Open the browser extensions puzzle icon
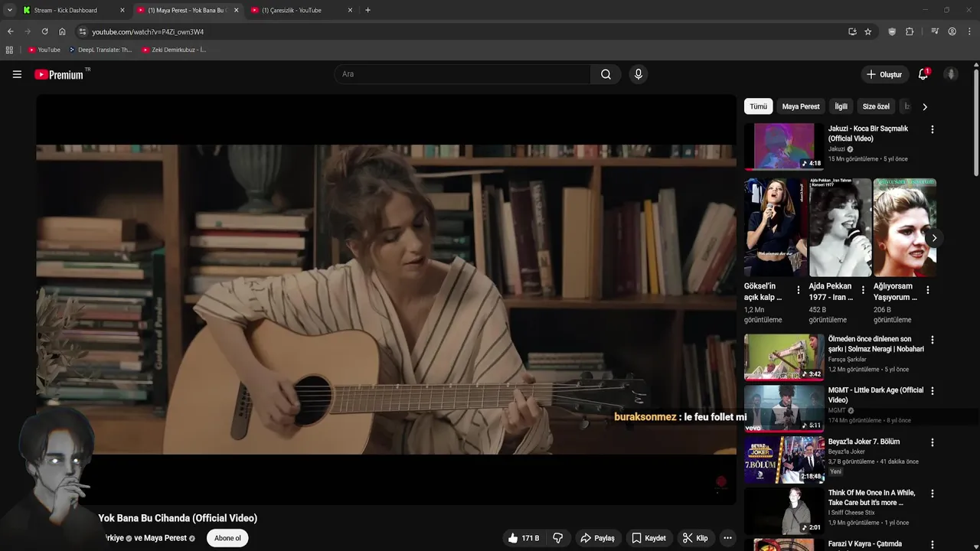 pyautogui.click(x=910, y=31)
